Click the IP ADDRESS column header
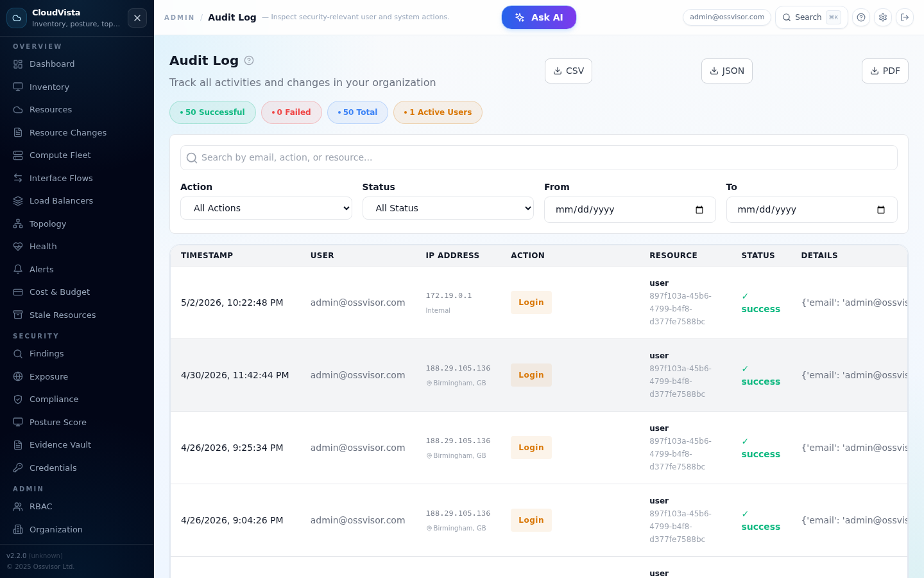Image resolution: width=924 pixels, height=578 pixels. (x=452, y=256)
